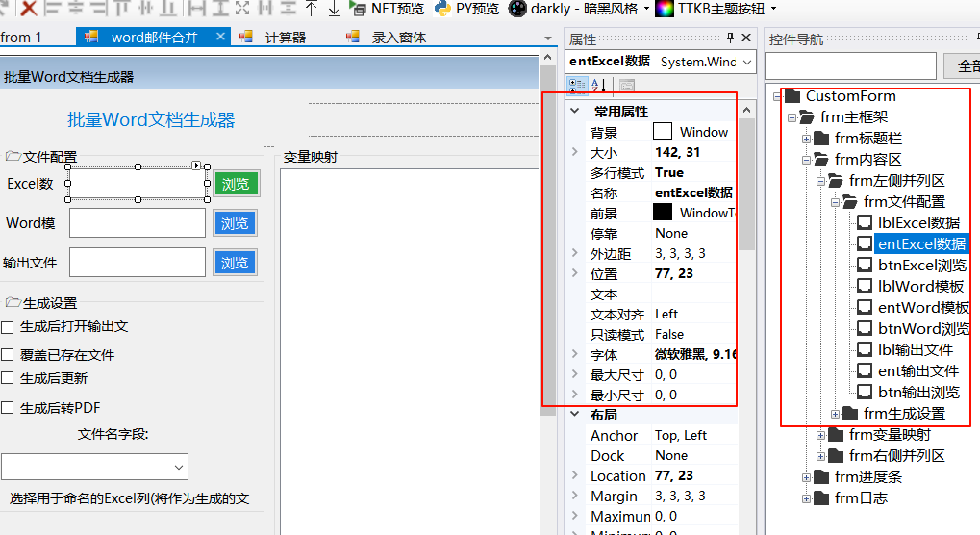Run the PY预览 Python preview
The height and width of the screenshot is (535, 980).
pos(466,9)
